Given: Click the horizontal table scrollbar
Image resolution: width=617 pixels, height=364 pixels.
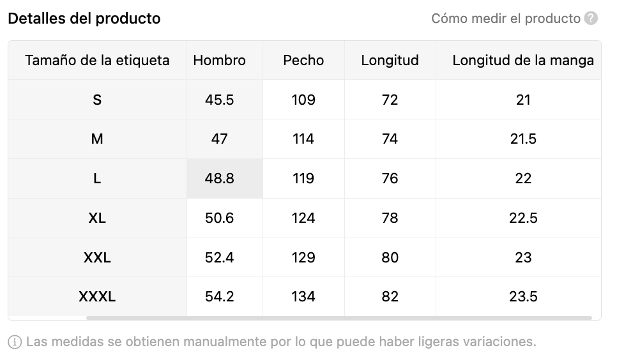Looking at the screenshot, I should (x=339, y=317).
